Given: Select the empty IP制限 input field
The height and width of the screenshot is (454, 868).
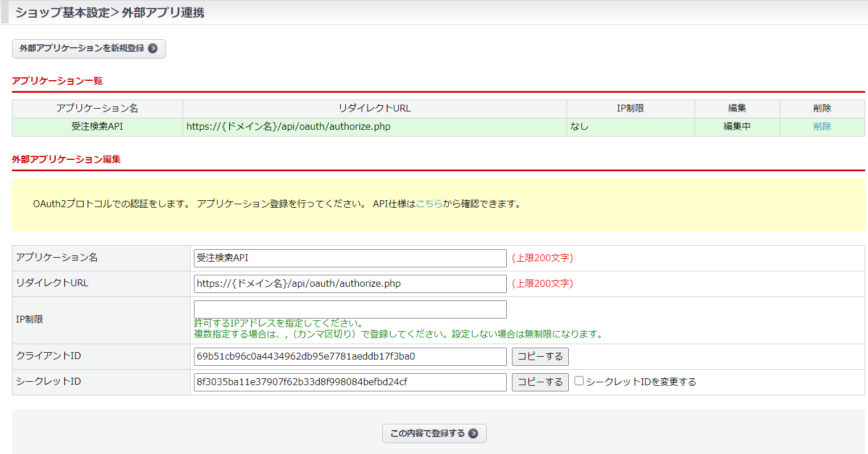Looking at the screenshot, I should pyautogui.click(x=350, y=309).
